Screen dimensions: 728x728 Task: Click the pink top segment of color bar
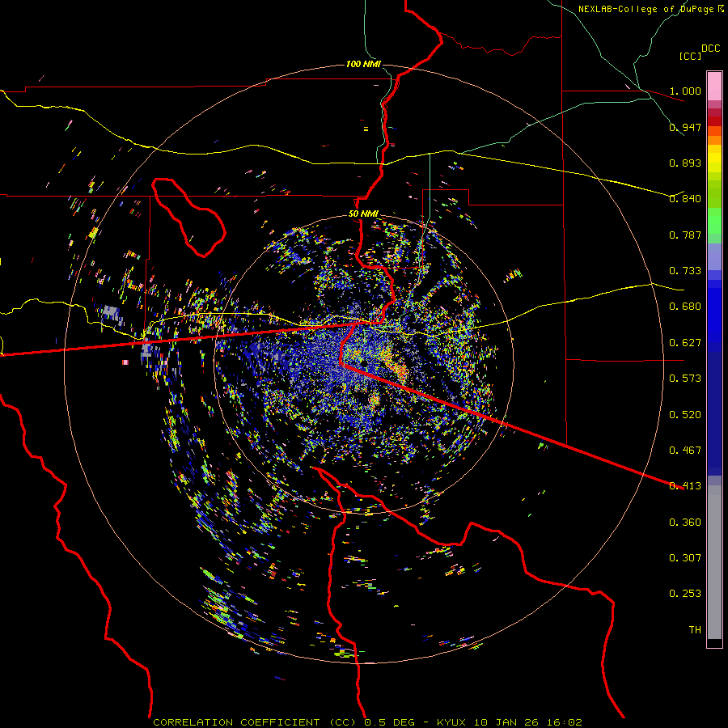pos(714,86)
